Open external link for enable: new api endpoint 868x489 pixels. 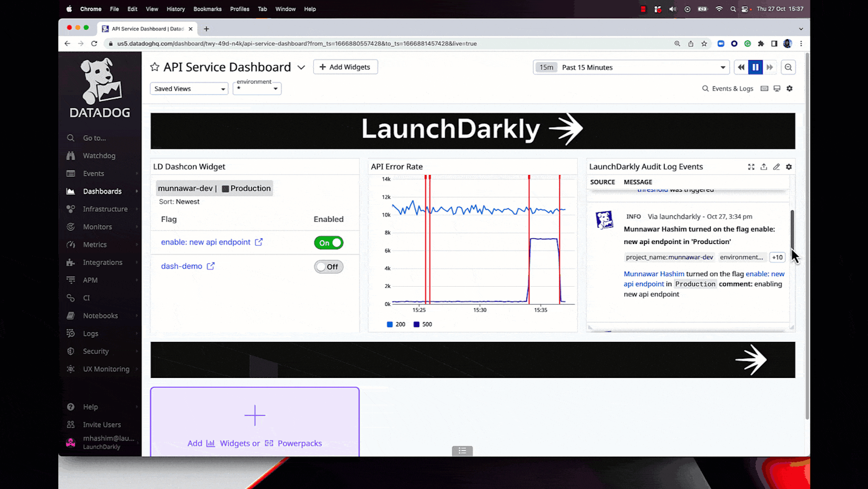point(259,242)
